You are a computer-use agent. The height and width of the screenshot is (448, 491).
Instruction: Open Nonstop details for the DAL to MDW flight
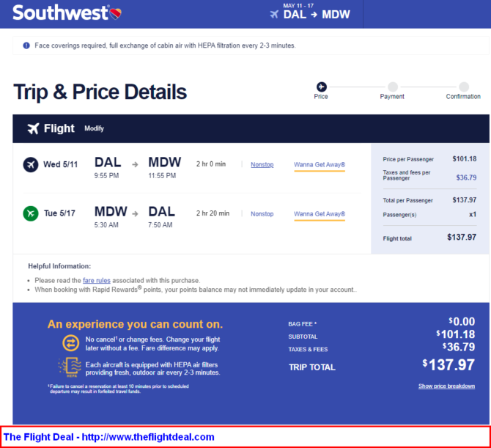point(262,165)
